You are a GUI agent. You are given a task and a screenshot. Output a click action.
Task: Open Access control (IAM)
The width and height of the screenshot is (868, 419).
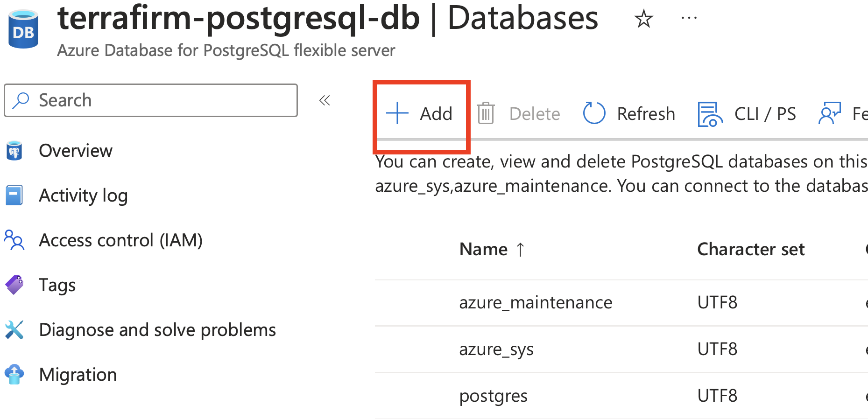(x=120, y=240)
